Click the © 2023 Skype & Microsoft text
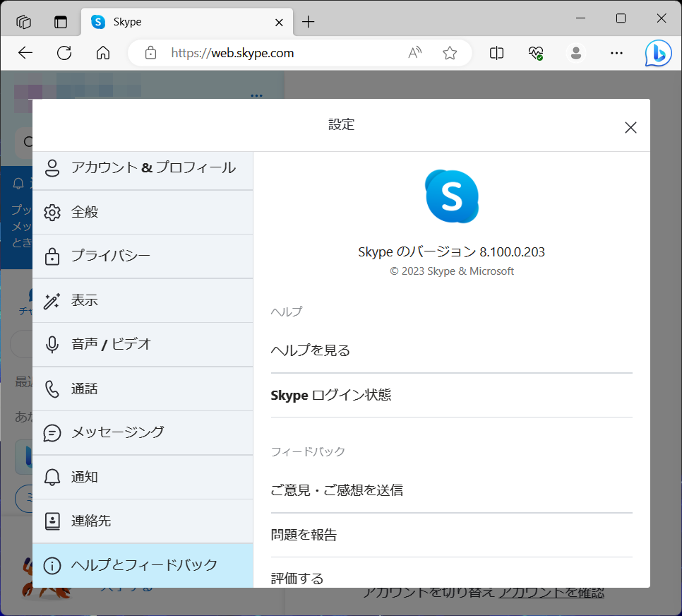This screenshot has height=616, width=682. (x=451, y=271)
